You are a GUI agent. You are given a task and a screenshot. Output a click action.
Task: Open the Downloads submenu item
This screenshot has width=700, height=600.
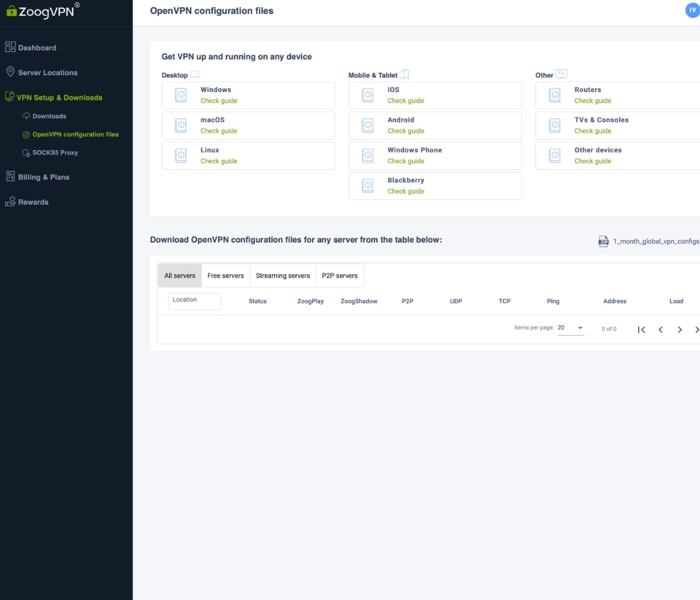tap(50, 117)
